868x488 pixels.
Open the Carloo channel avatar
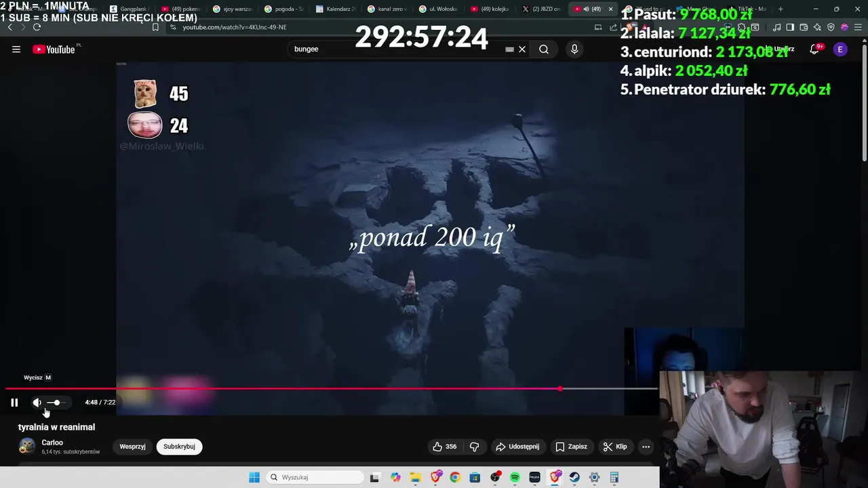(x=27, y=446)
